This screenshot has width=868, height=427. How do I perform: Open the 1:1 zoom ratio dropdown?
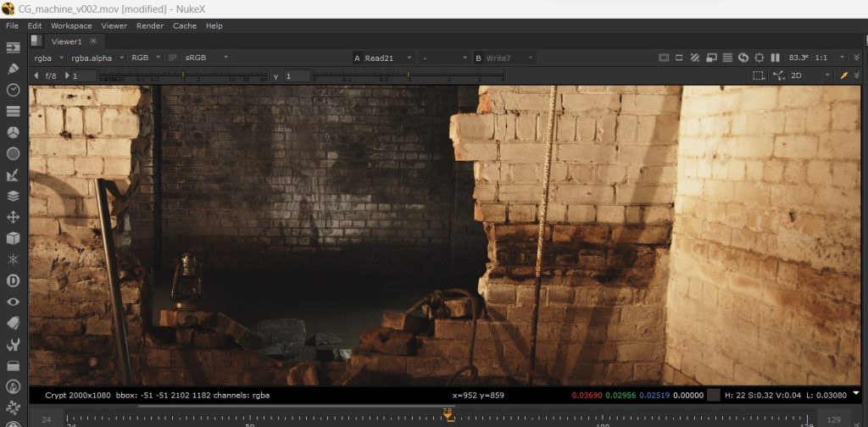pos(831,58)
